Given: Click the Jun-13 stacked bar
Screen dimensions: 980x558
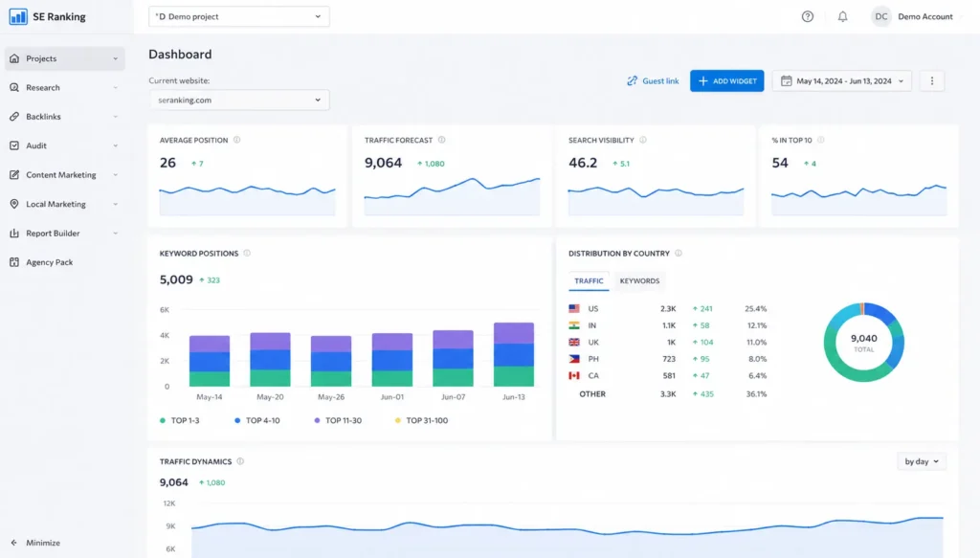Looking at the screenshot, I should [x=514, y=354].
